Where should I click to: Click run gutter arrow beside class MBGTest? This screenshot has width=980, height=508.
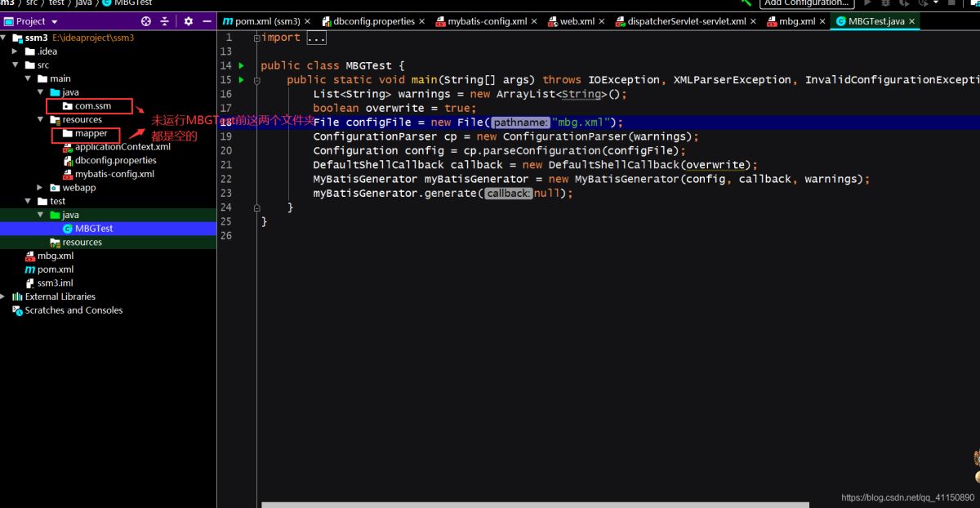[x=241, y=65]
